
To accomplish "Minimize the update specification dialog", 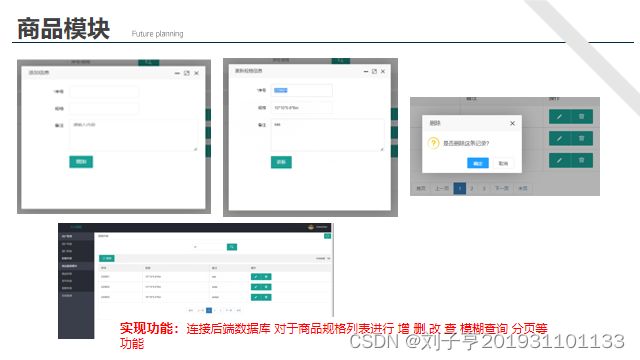I will click(366, 71).
